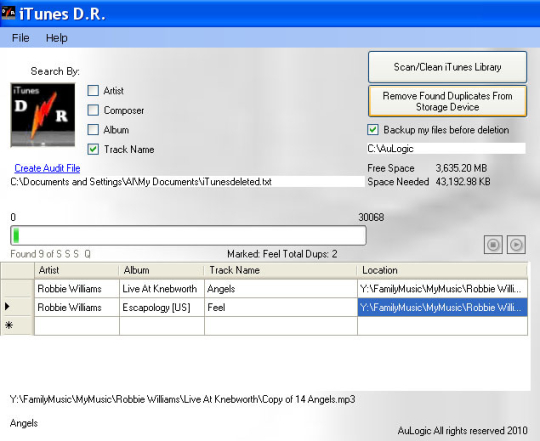Image resolution: width=540 pixels, height=441 pixels.
Task: Click the iTunes DR logo image
Action: tap(43, 115)
